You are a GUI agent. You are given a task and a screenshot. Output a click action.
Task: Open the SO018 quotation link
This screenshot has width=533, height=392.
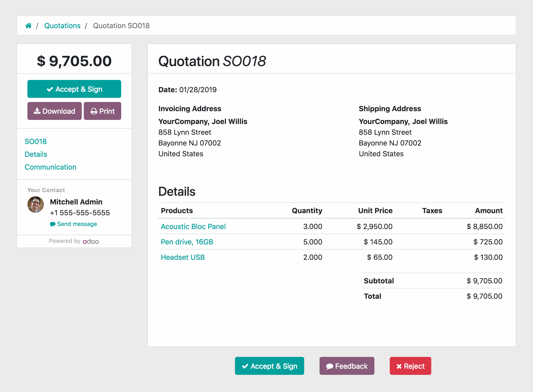point(35,141)
